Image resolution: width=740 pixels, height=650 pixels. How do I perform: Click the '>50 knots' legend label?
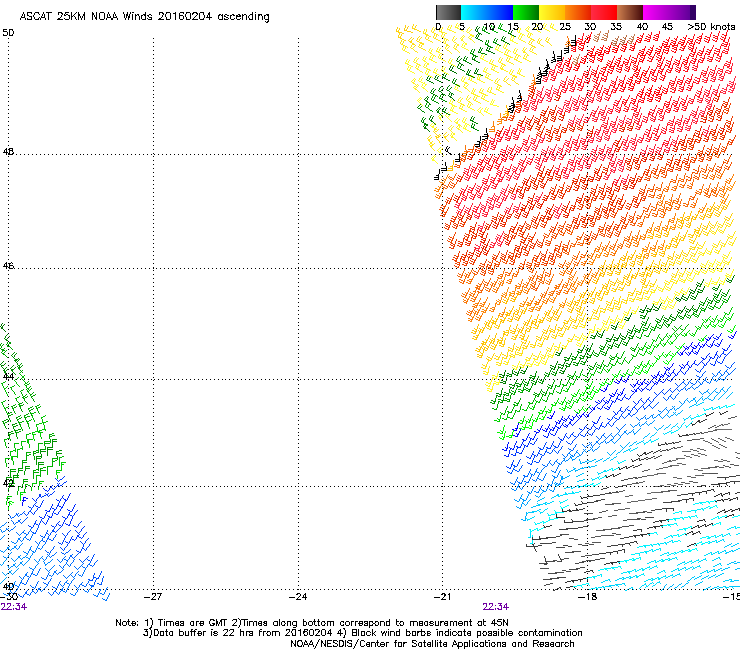[x=711, y=27]
